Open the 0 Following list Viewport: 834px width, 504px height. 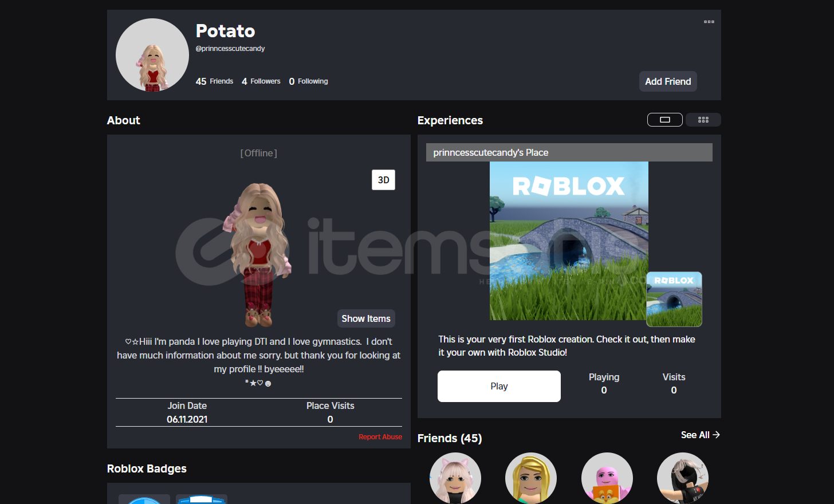click(308, 81)
